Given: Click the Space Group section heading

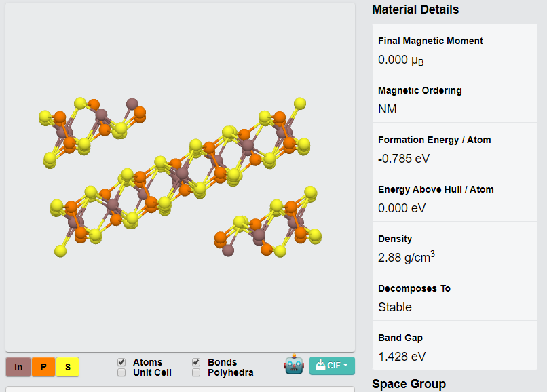Looking at the screenshot, I should 409,384.
